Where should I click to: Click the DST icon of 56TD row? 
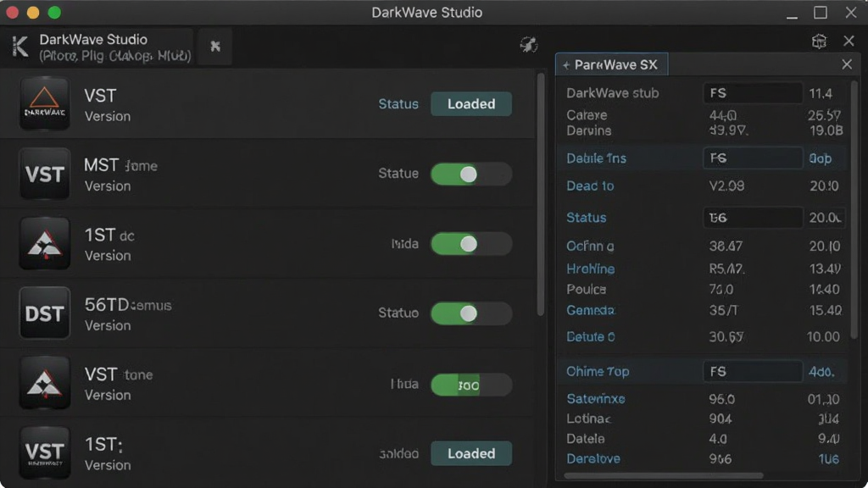click(44, 313)
